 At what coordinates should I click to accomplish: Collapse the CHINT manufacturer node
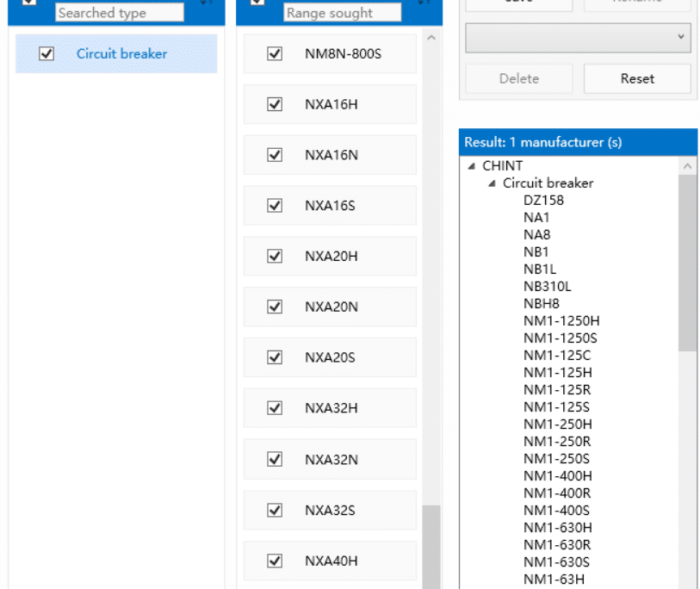tap(472, 166)
